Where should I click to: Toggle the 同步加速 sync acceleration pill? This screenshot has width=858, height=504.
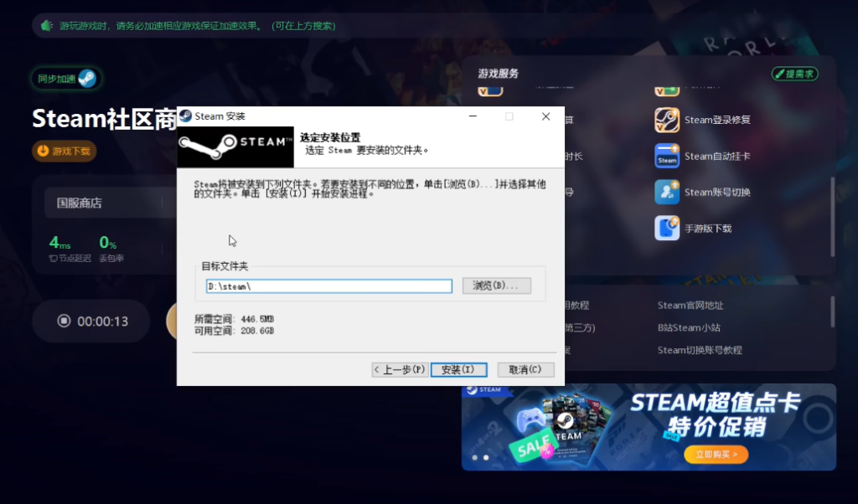[x=66, y=78]
